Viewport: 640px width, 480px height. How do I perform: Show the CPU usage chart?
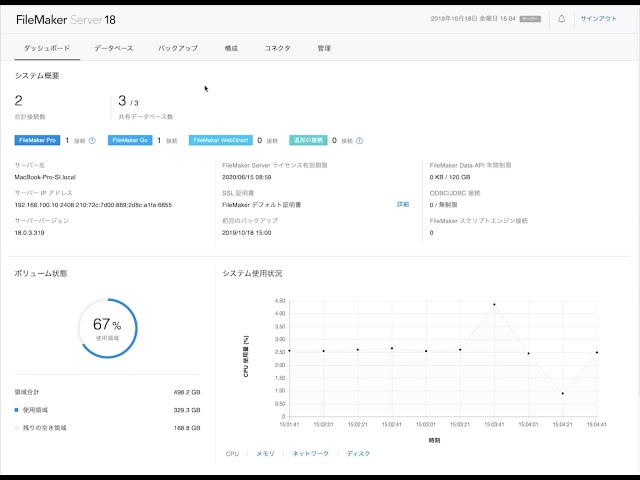[x=232, y=453]
